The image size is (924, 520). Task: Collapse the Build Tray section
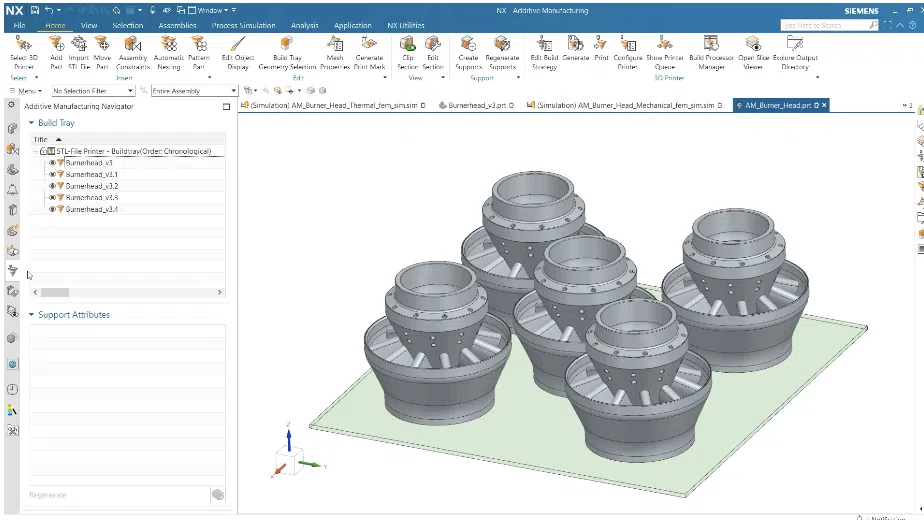pyautogui.click(x=32, y=123)
